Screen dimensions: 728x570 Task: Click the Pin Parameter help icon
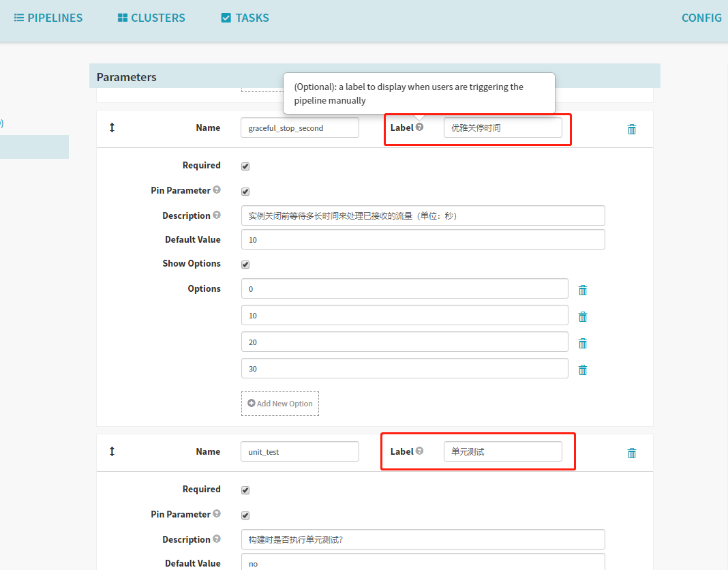coord(217,190)
